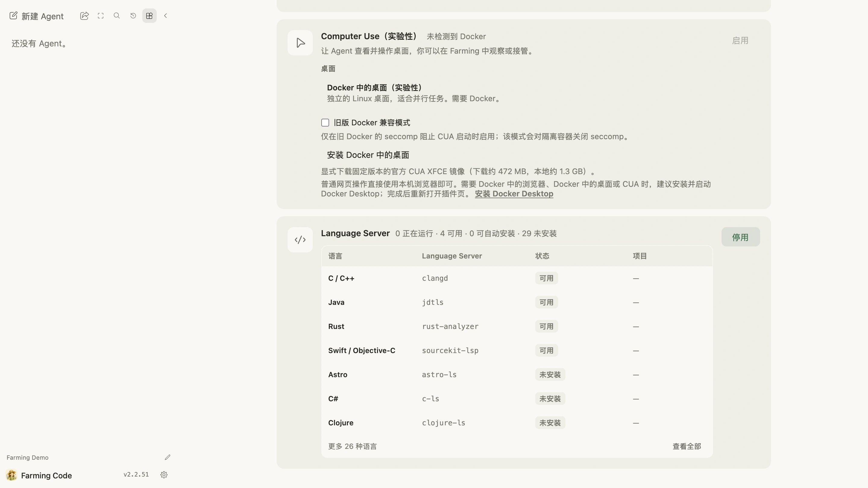Click the 新建 Agent label
This screenshot has width=868, height=488.
(x=42, y=16)
